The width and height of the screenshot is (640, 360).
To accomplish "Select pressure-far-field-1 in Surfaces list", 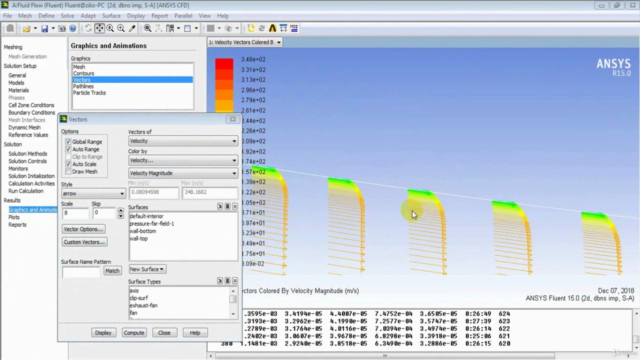I will [x=152, y=224].
